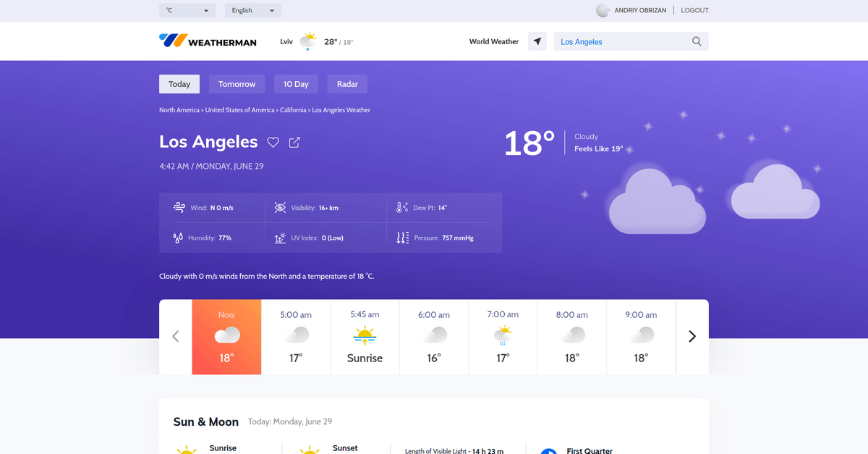Select the 7:00 am hourly forecast card
The image size is (868, 454).
503,337
